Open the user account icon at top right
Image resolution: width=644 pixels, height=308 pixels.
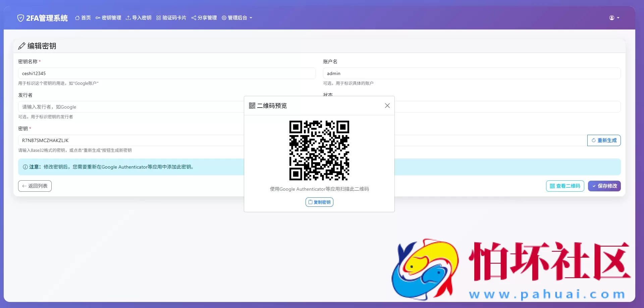611,18
